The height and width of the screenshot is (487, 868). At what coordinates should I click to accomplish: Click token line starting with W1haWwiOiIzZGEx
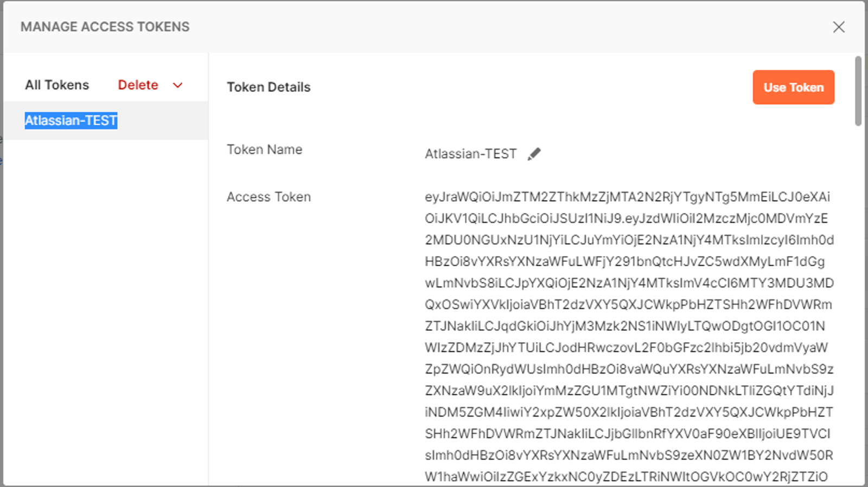[x=626, y=477]
